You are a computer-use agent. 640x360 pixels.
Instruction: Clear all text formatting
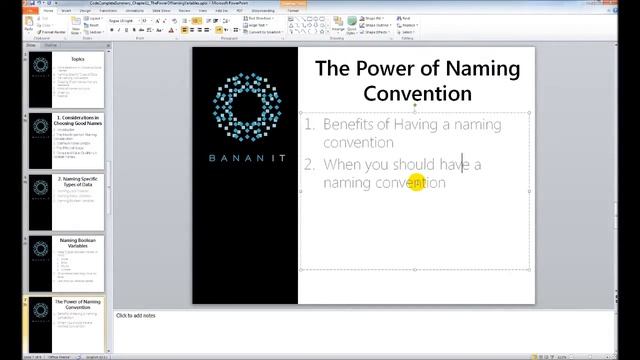click(174, 21)
